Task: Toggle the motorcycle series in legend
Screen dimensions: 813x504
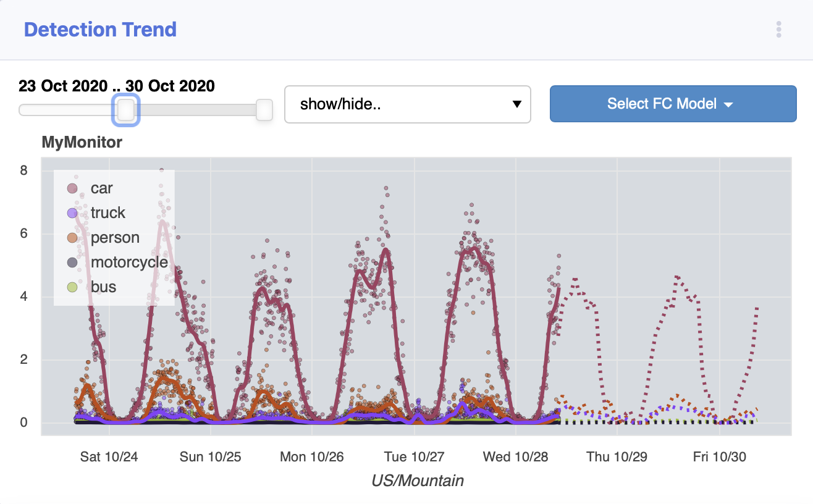Action: point(117,262)
